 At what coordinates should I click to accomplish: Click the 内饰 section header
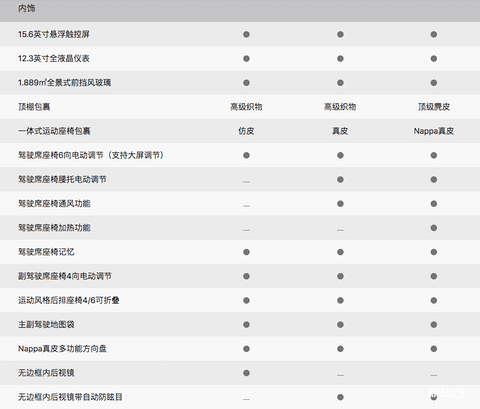(27, 9)
